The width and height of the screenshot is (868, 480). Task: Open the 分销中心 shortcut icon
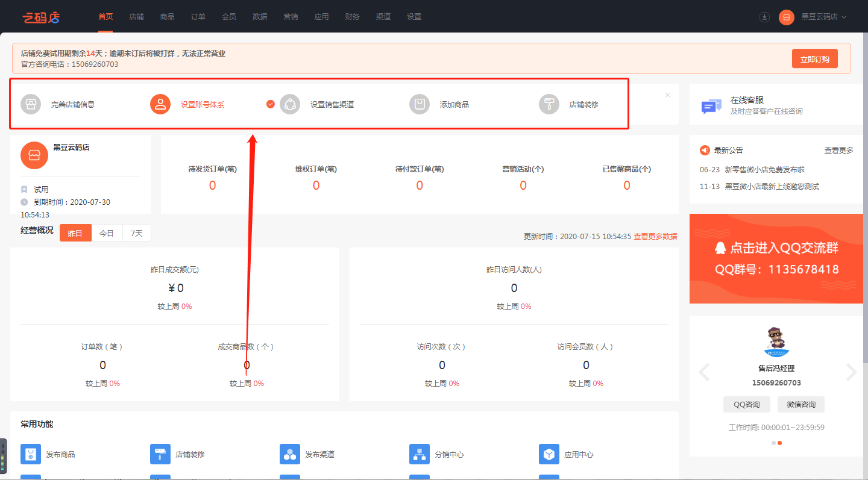[420, 454]
